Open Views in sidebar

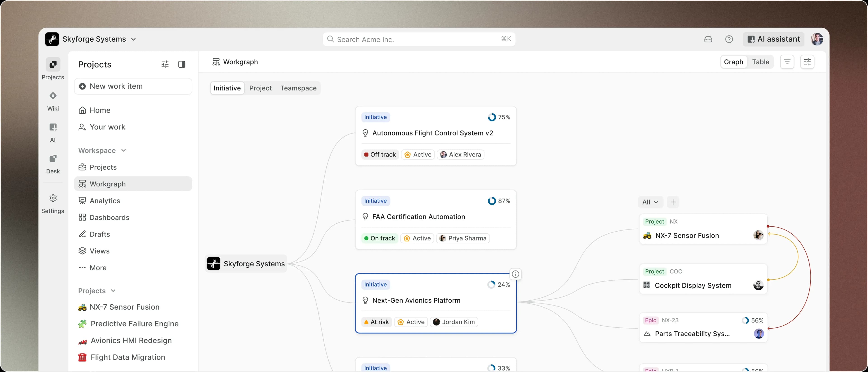pos(133,251)
